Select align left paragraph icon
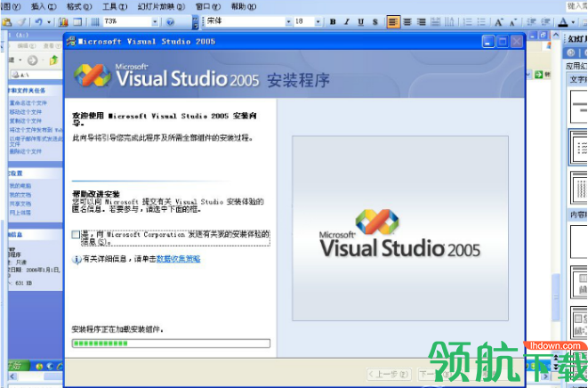 pyautogui.click(x=393, y=21)
